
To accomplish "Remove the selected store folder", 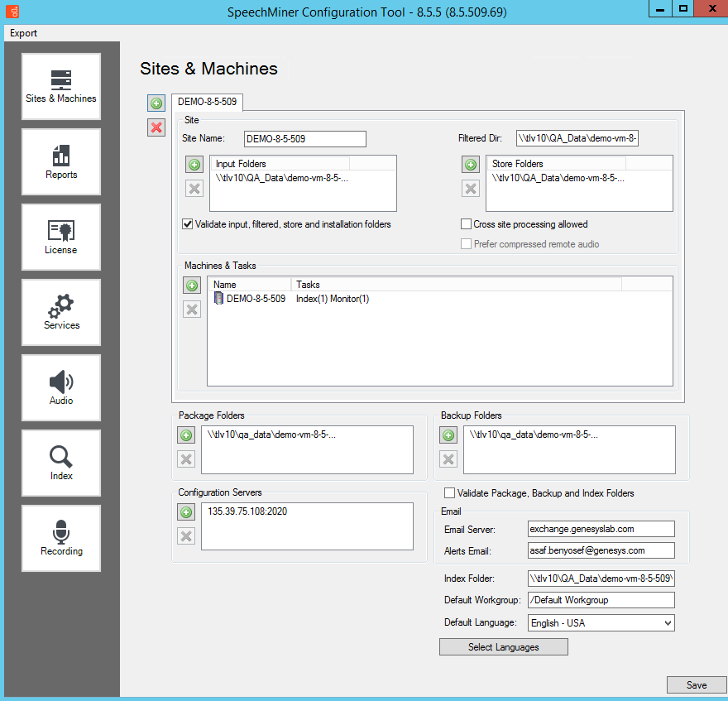I will pyautogui.click(x=471, y=189).
